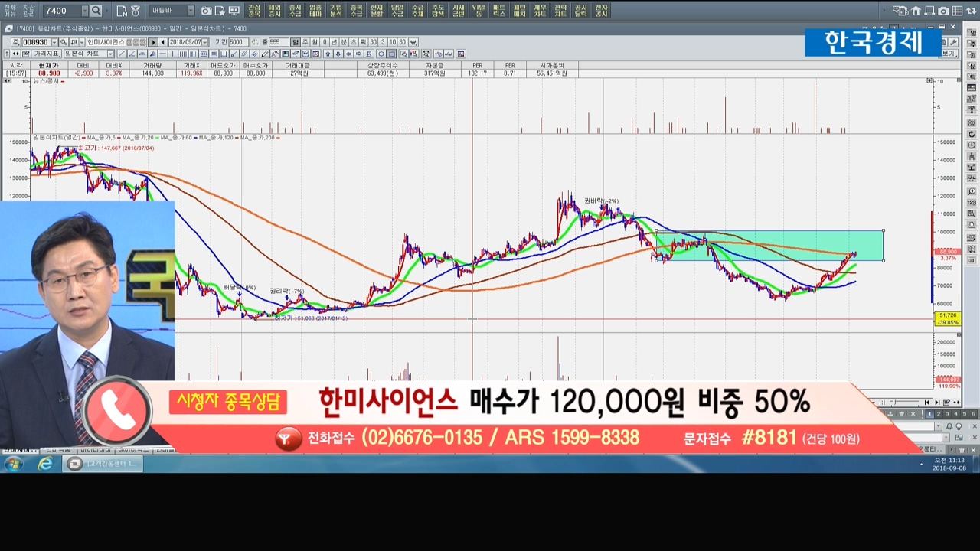Switch chart to 주 (weekly) period
Viewport: 980px width, 551px height.
tap(305, 42)
